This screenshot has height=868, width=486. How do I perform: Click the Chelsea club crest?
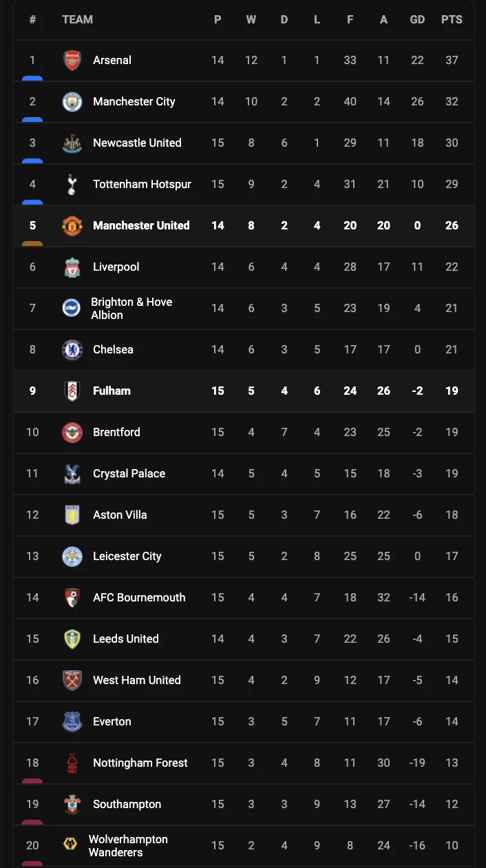tap(72, 349)
